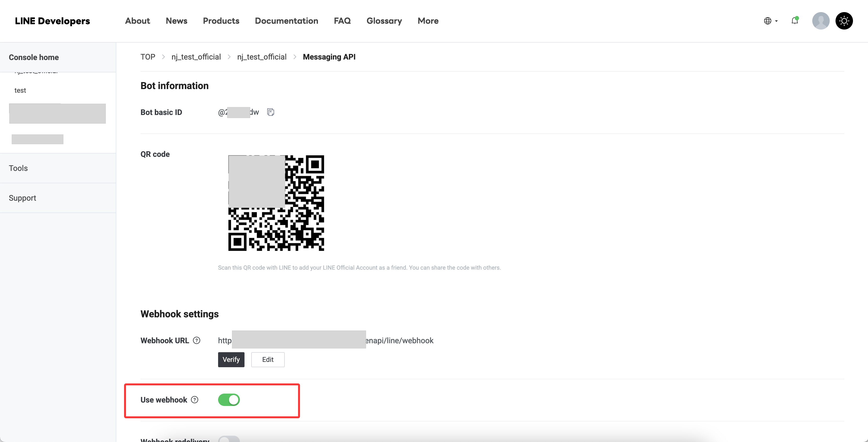This screenshot has height=442, width=868.
Task: Open the Glossary page
Action: tap(384, 21)
